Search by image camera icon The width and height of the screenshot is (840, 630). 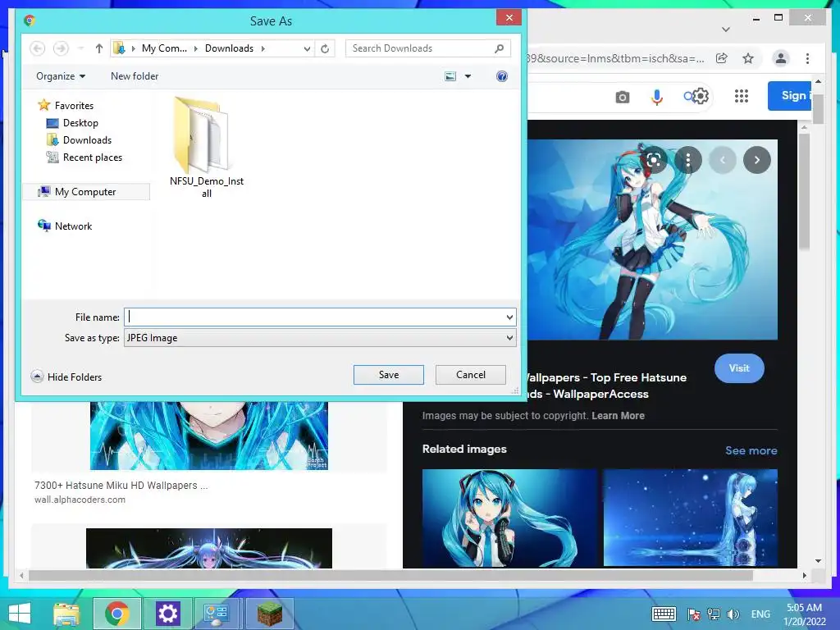tap(622, 97)
